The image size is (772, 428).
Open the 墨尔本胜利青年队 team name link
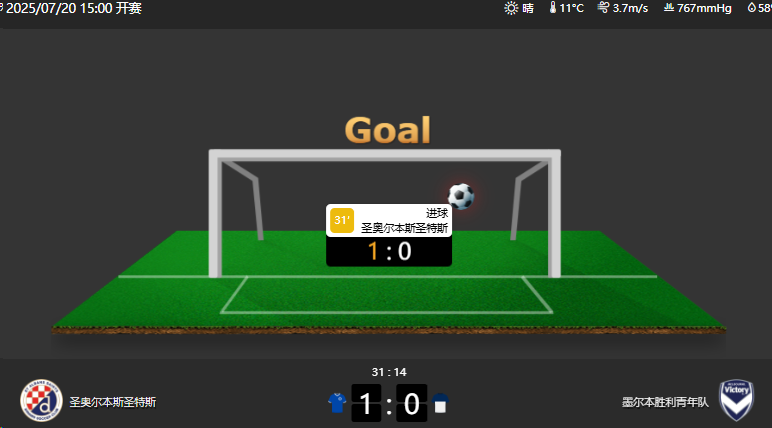[x=665, y=402]
